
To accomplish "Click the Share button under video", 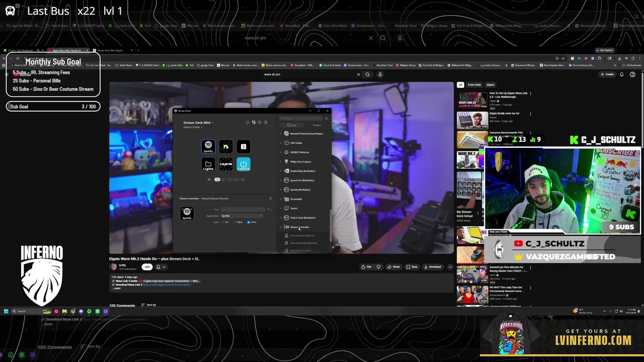I will point(394,267).
